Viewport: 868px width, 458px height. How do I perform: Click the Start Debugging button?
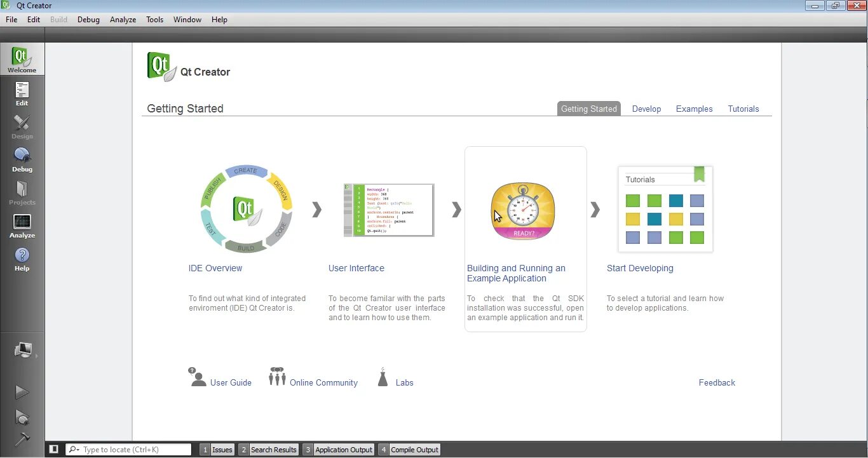(22, 417)
